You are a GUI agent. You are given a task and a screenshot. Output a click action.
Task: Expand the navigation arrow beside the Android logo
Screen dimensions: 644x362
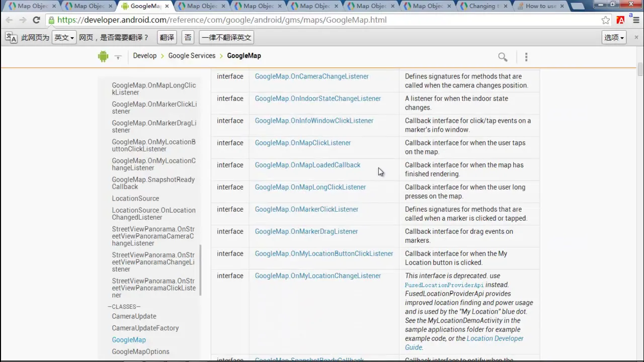118,57
